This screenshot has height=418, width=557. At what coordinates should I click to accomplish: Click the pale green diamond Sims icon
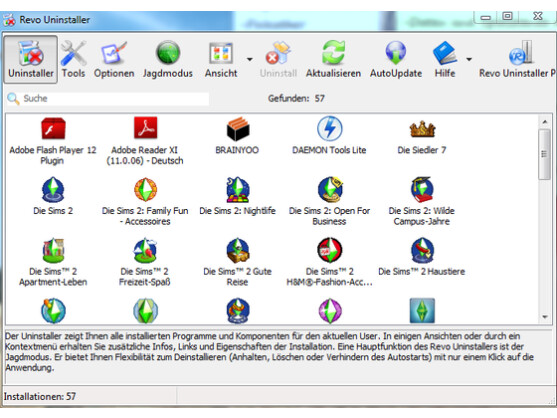[145, 311]
